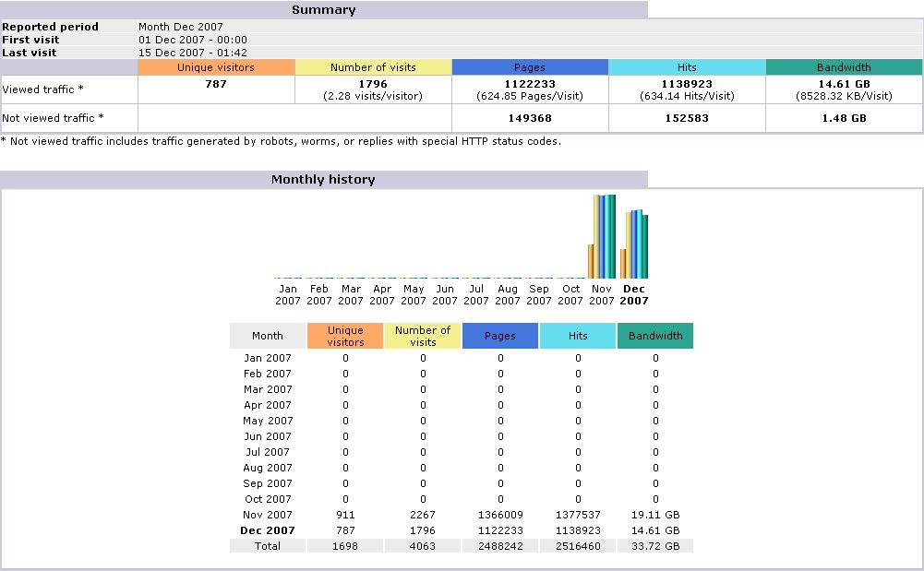Click the Oct 2007 label under the chart
The height and width of the screenshot is (571, 924).
(570, 295)
